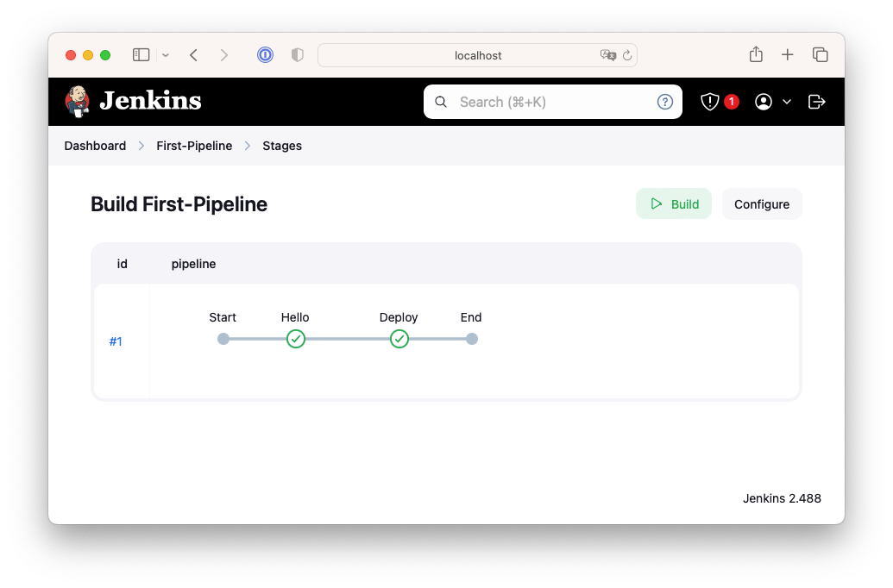Minimize the window with yellow button
893x588 pixels.
point(88,55)
